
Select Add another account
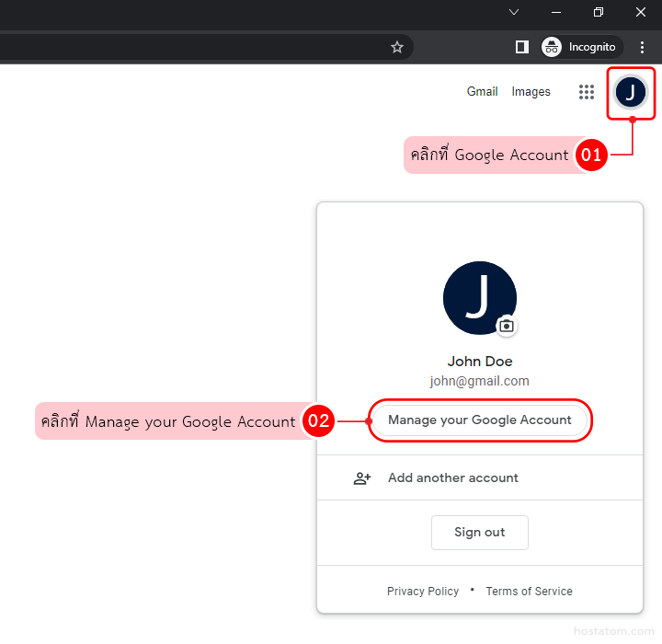pos(452,478)
